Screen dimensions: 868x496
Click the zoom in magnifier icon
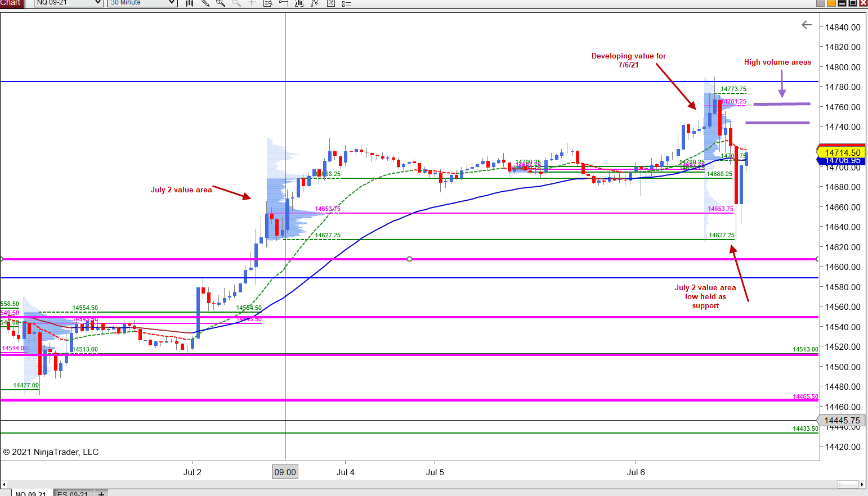(x=221, y=3)
